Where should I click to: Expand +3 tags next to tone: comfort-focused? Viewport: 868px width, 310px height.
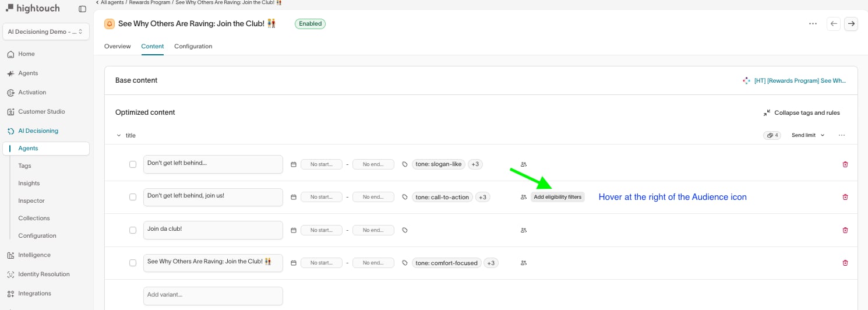coord(491,263)
